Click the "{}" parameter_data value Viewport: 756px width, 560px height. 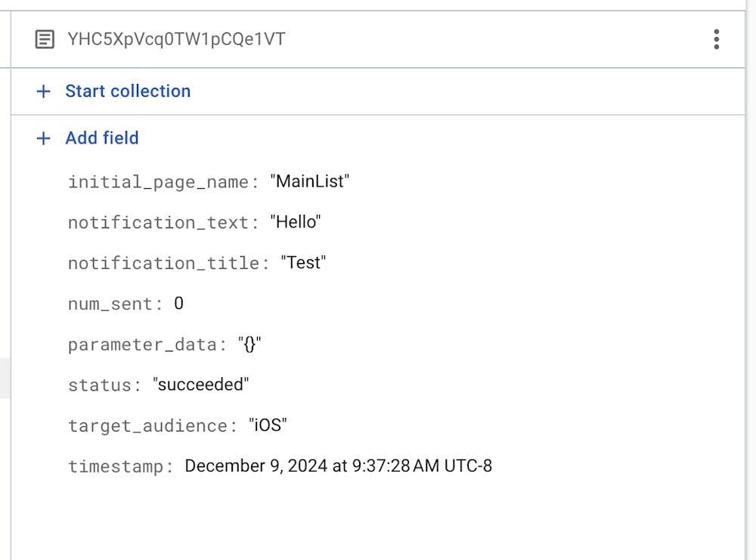(249, 345)
